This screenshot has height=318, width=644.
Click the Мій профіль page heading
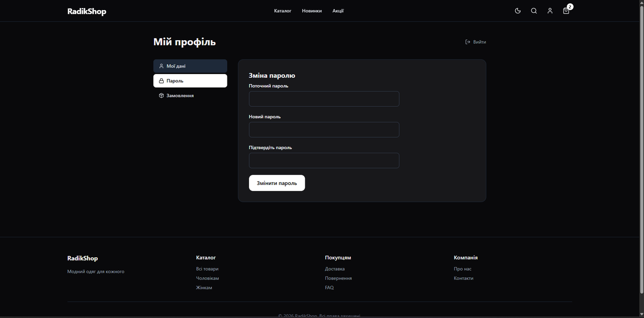coord(185,42)
